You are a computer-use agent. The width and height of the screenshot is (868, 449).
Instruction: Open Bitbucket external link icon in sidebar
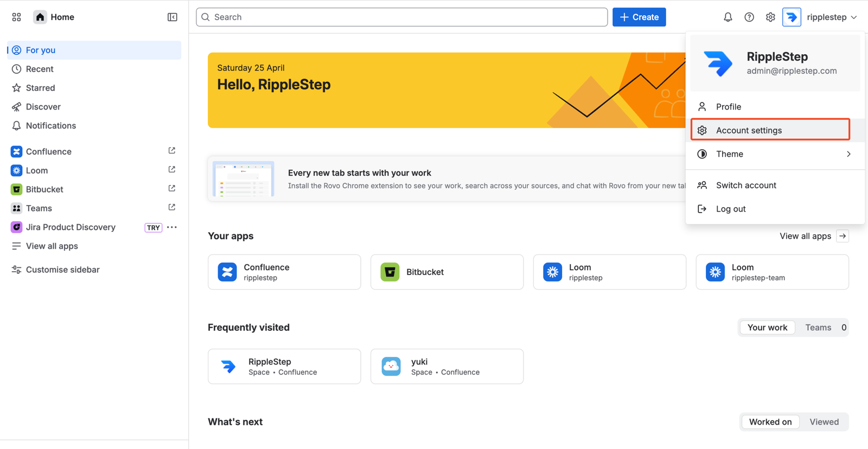pos(172,189)
